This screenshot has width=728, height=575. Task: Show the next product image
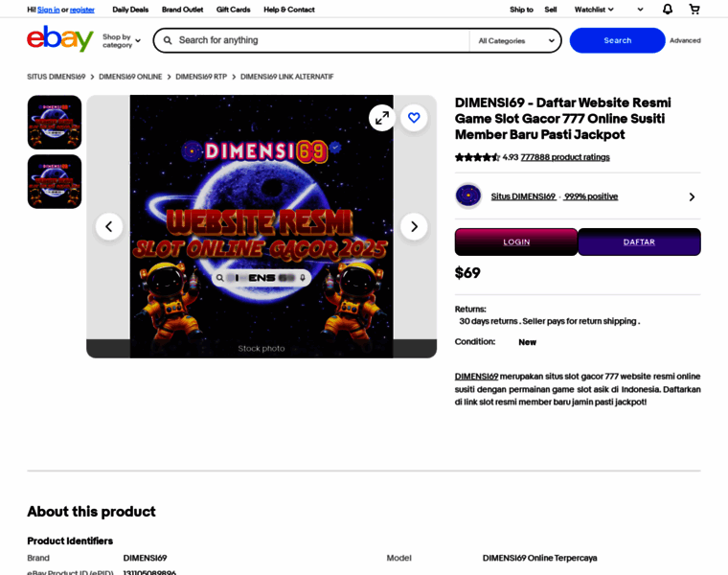coord(414,227)
